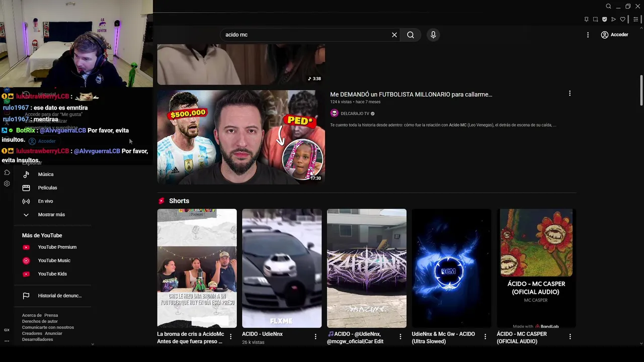This screenshot has height=362, width=644.
Task: Open YouTube Kids link
Action: pos(52,274)
